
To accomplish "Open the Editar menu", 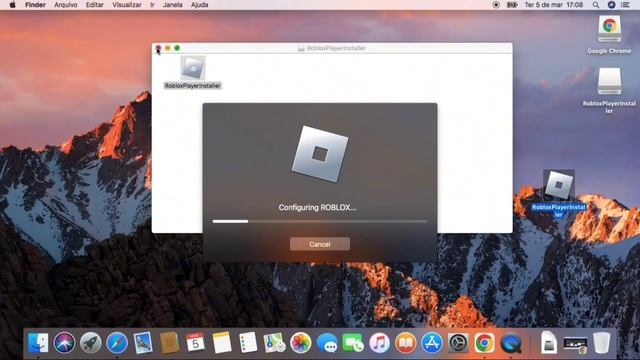I will pos(95,5).
